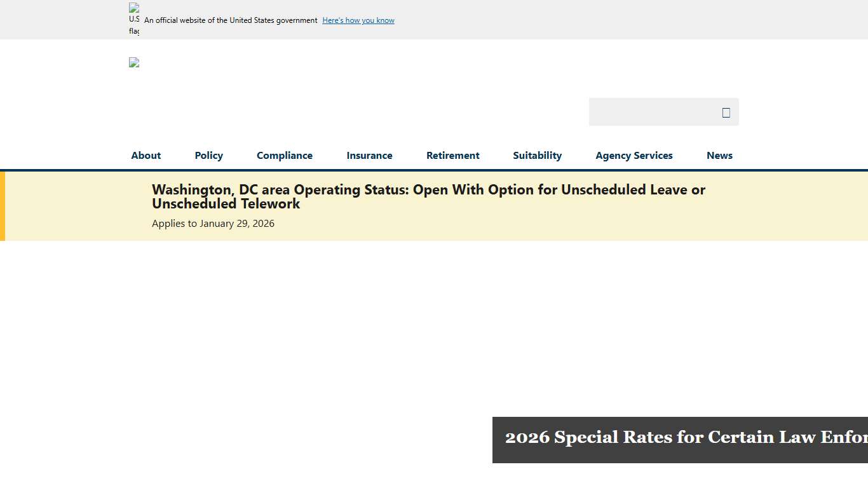868x488 pixels.
Task: Open the Policy navigation menu
Action: 208,155
